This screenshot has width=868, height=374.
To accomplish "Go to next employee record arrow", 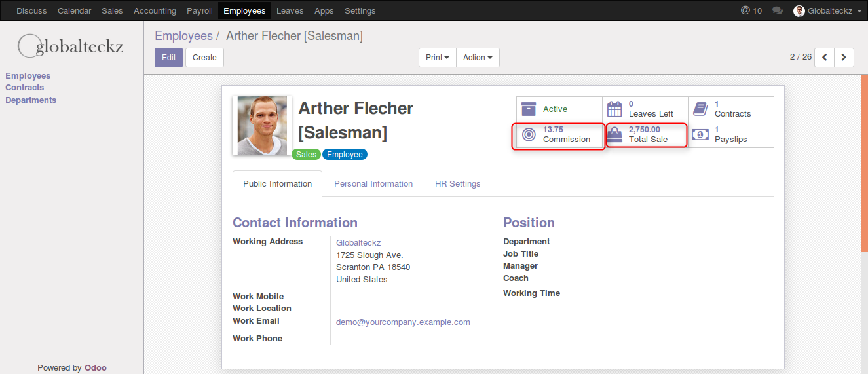I will (x=844, y=58).
